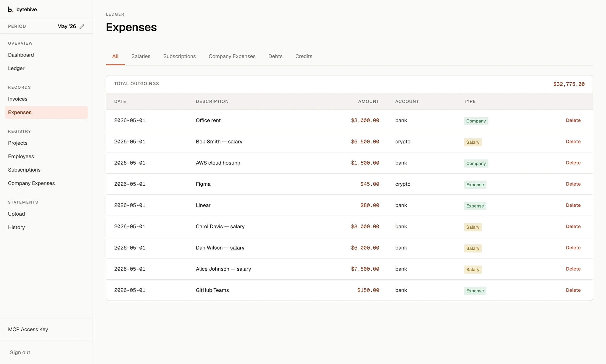606x364 pixels.
Task: Click the crypto account in Figma row
Action: [403, 184]
